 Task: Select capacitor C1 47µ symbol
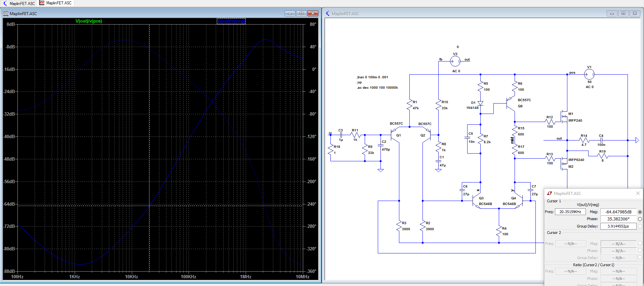[x=438, y=161]
